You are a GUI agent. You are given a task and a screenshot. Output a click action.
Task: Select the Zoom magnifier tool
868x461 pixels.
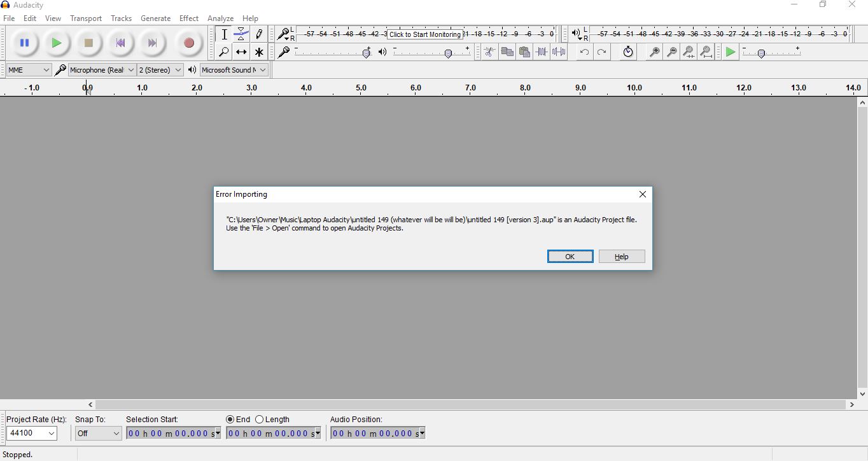tap(224, 52)
